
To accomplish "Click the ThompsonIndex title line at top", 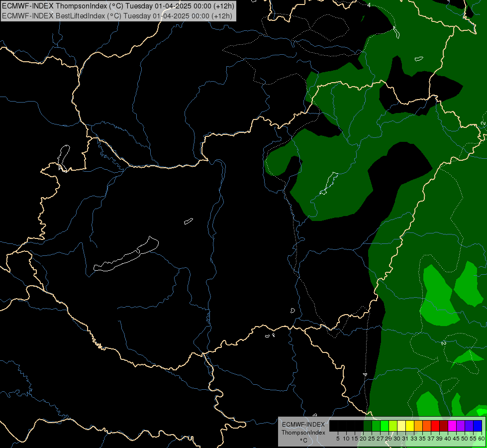I will pos(118,5).
